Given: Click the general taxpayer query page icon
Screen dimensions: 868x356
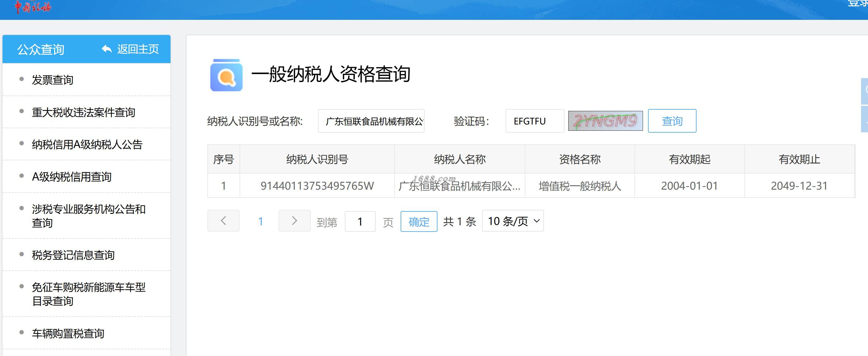Looking at the screenshot, I should (226, 75).
